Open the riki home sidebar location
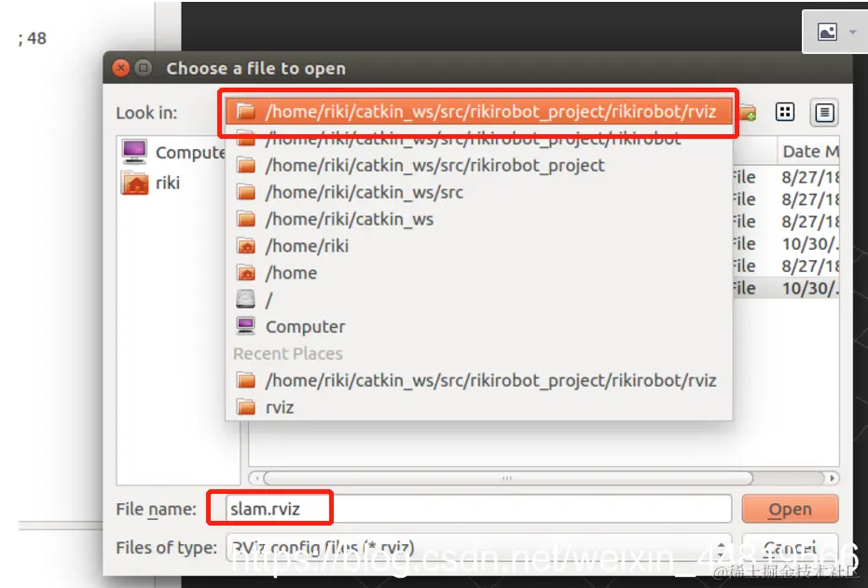The image size is (868, 588). (151, 183)
